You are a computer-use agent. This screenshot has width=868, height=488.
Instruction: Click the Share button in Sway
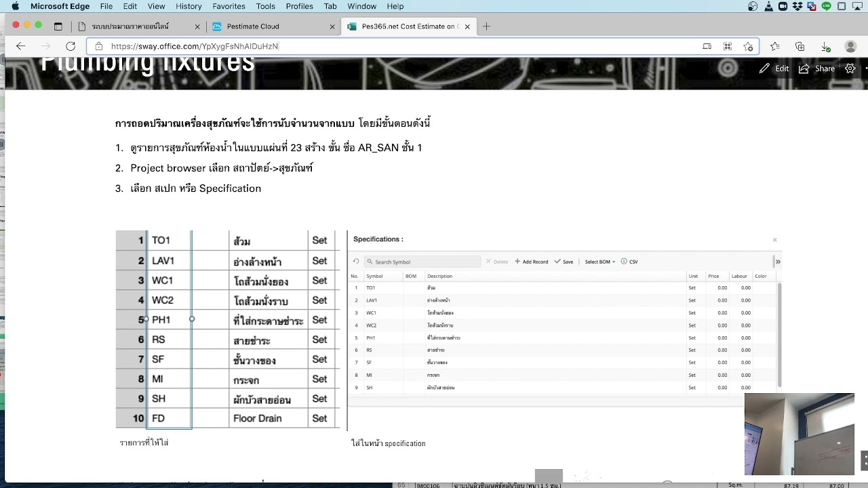pyautogui.click(x=816, y=68)
